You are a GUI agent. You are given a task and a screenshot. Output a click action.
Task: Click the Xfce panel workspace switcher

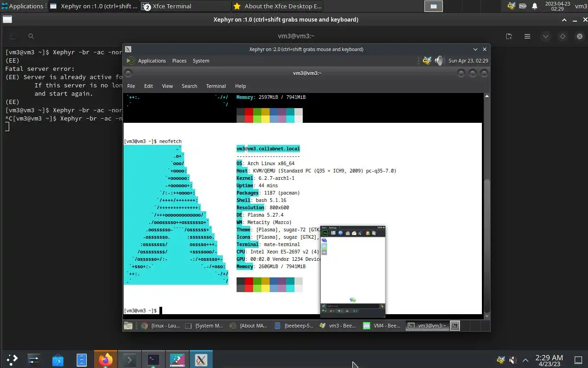433,6
